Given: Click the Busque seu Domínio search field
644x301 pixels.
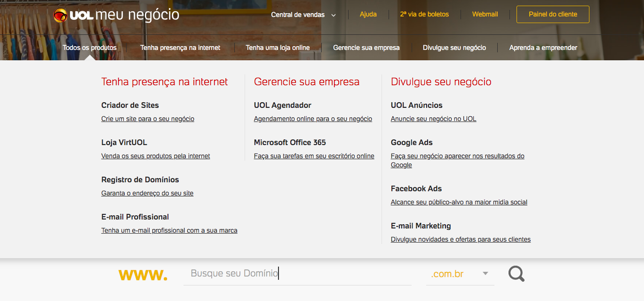Looking at the screenshot, I should [x=297, y=274].
